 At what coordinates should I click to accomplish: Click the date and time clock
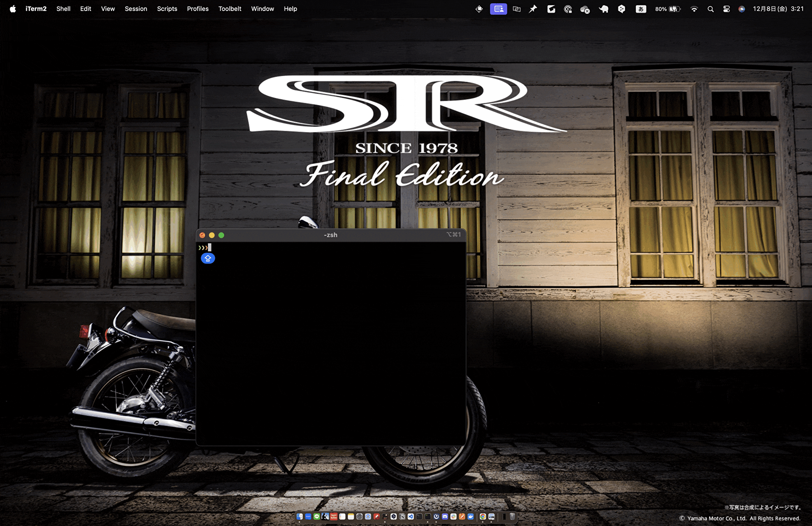pyautogui.click(x=778, y=9)
